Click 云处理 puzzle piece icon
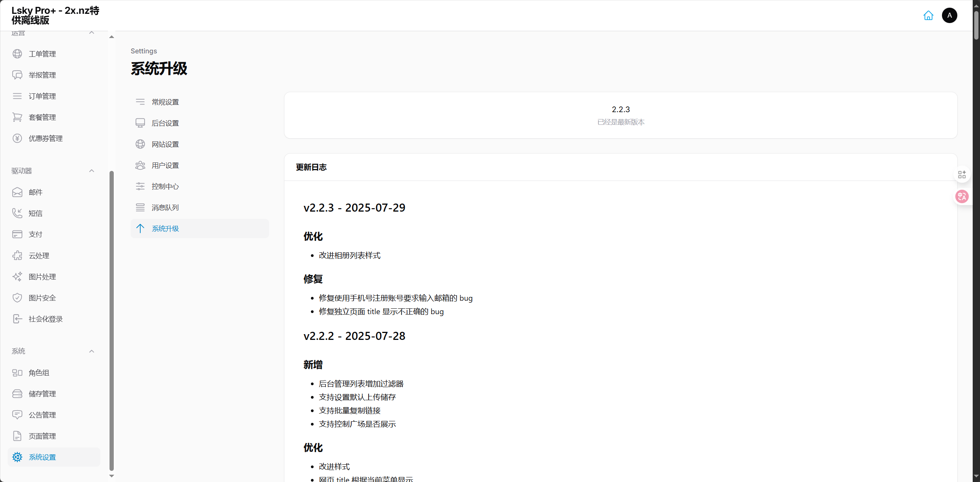Image resolution: width=980 pixels, height=482 pixels. point(17,255)
